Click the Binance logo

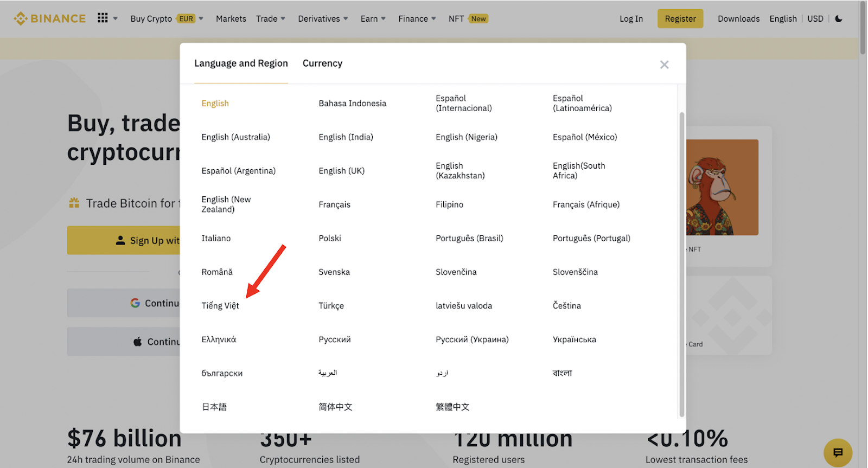coord(49,18)
